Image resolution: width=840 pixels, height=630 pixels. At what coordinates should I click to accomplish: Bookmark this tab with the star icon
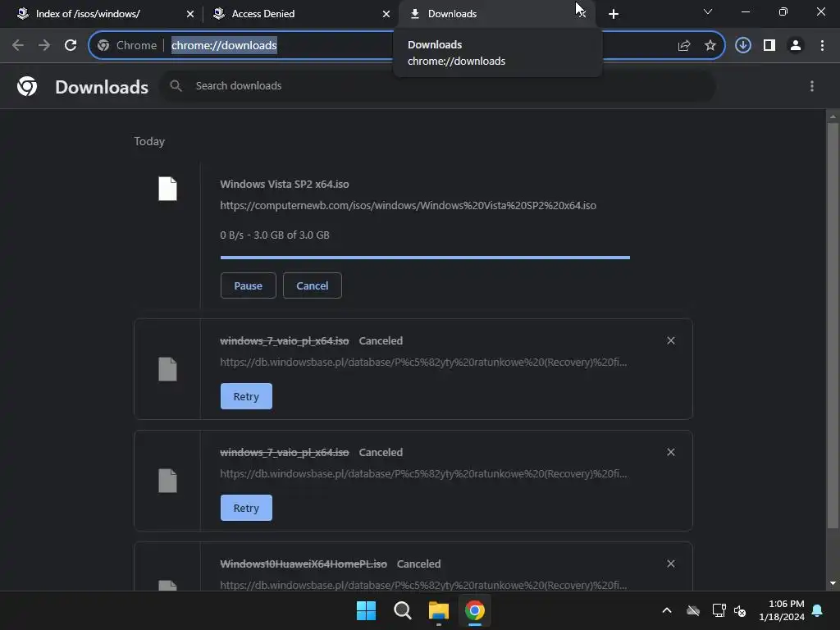[710, 46]
